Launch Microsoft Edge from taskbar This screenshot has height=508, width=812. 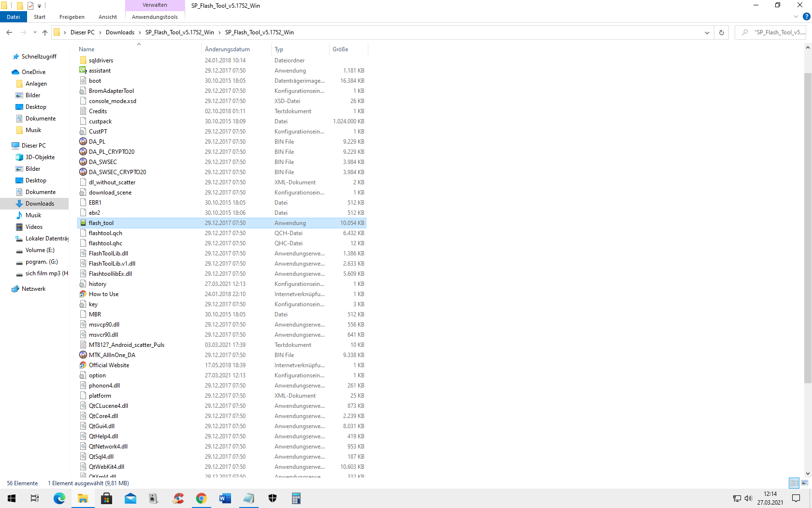click(x=59, y=498)
